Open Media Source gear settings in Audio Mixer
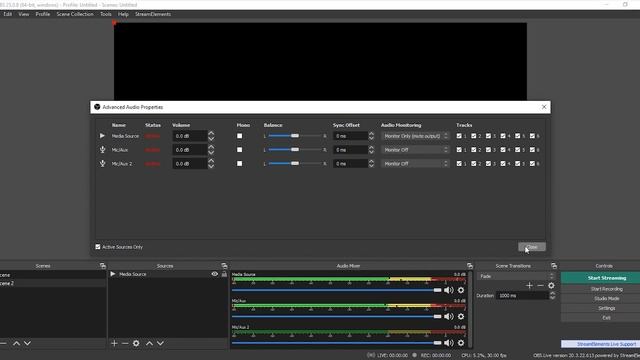 point(461,290)
